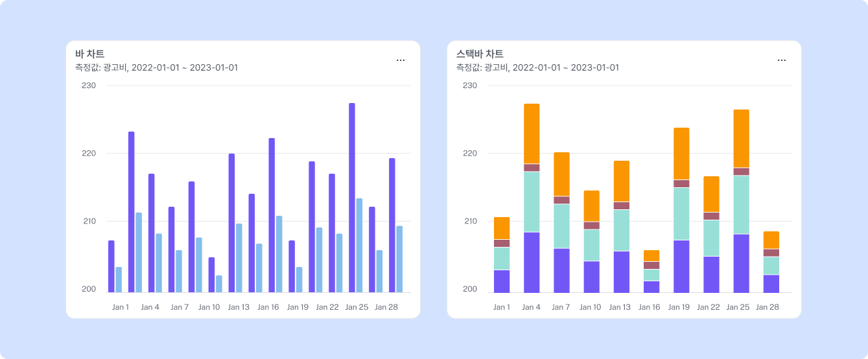Select the shortest light blue bar in 바 차트

pyautogui.click(x=218, y=284)
